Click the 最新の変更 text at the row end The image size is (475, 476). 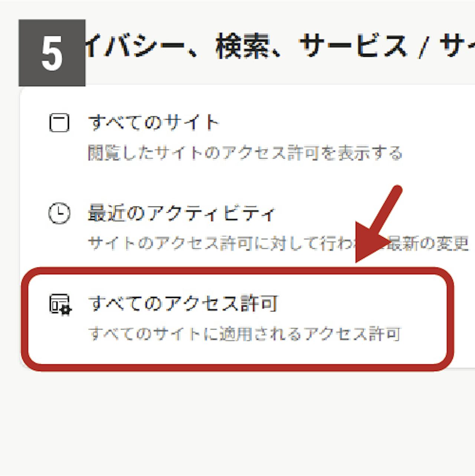(427, 244)
